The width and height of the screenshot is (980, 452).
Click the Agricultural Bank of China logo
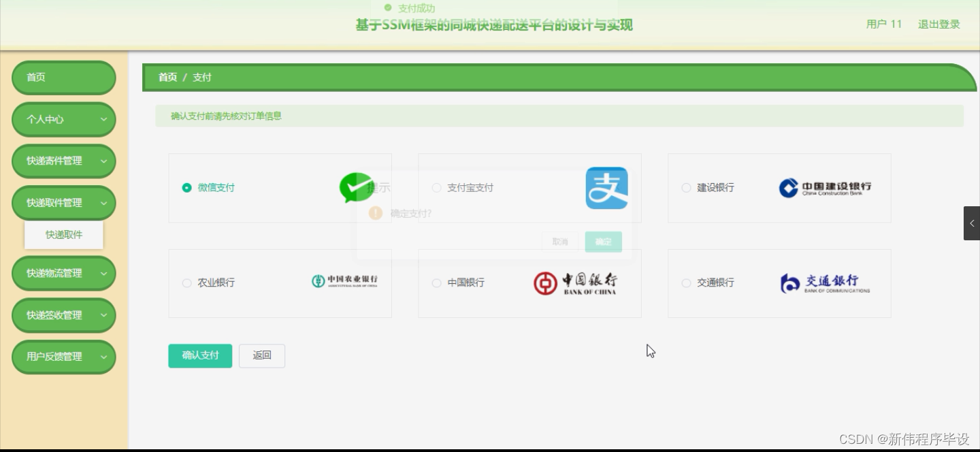pos(344,281)
